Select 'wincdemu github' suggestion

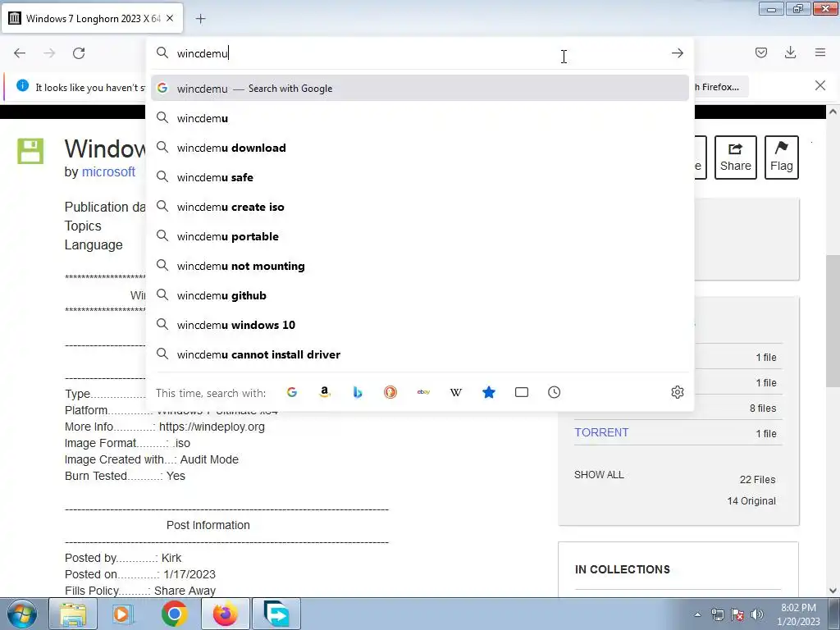pos(420,295)
